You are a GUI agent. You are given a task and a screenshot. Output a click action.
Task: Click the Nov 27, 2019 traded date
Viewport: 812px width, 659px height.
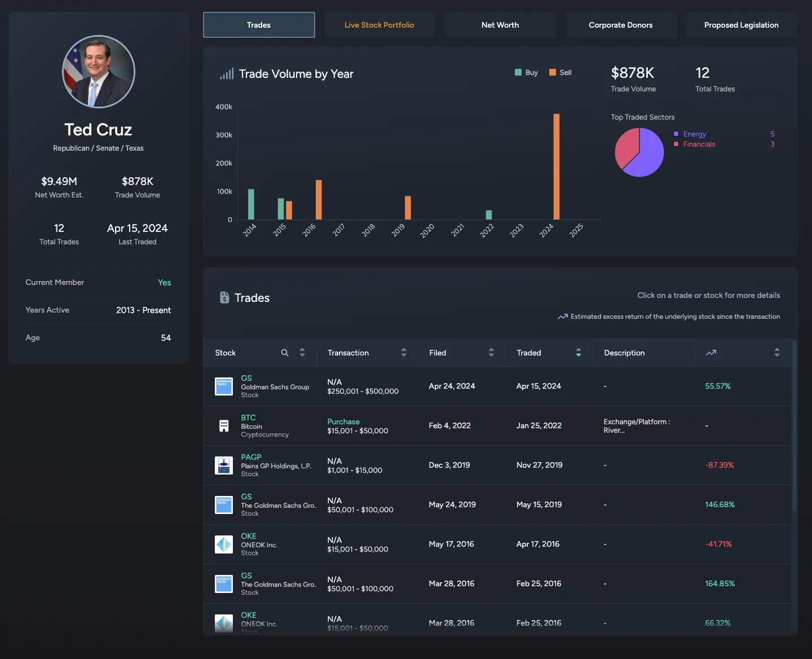click(x=540, y=465)
